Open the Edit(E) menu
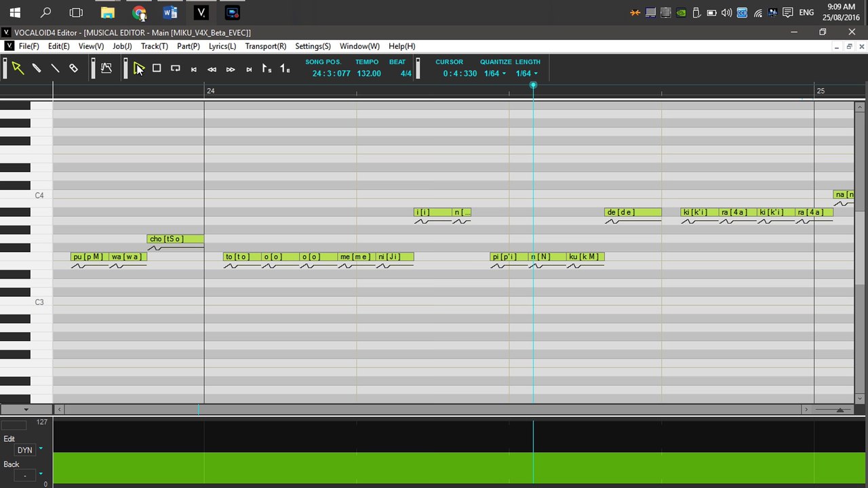Viewport: 868px width, 488px height. point(59,46)
